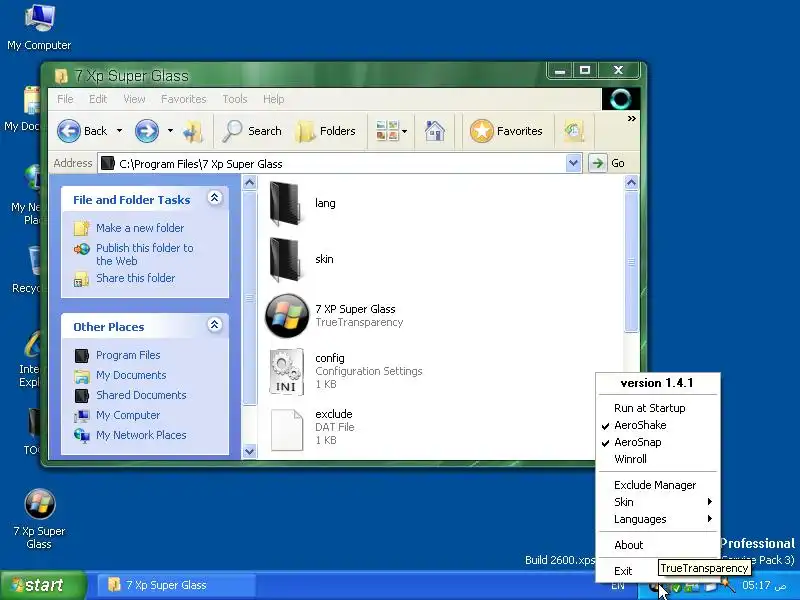Viewport: 800px width, 600px height.
Task: Click Program Files in Other Places
Action: pyautogui.click(x=128, y=355)
